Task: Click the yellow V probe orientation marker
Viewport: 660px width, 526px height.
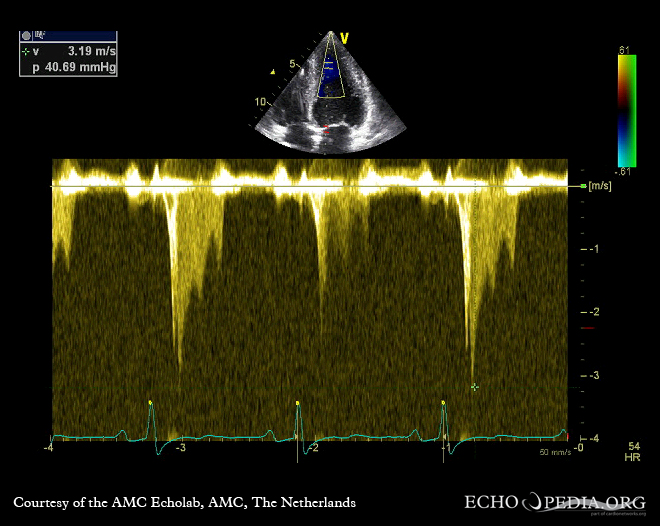Action: coord(344,38)
